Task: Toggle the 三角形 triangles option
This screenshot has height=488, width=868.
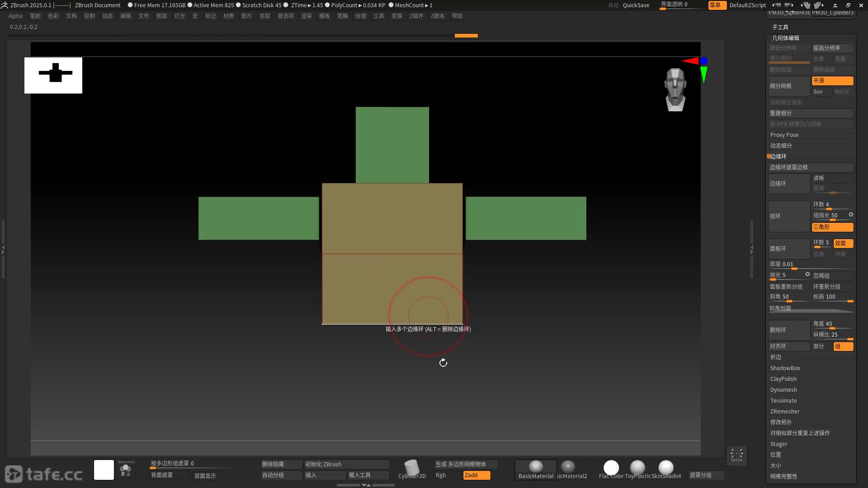Action: 832,227
